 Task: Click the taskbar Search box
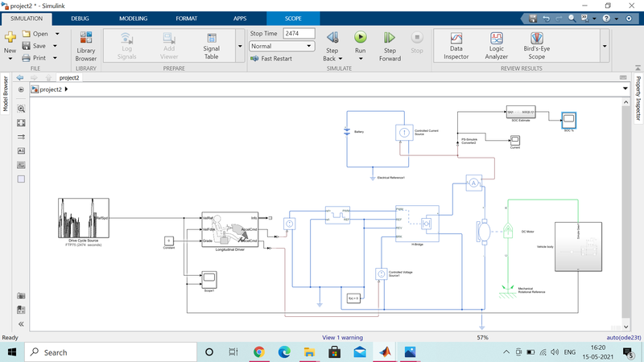point(111,352)
